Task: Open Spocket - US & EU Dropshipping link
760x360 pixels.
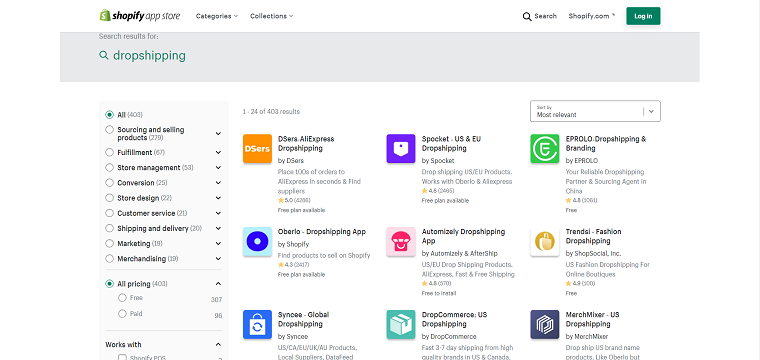Action: (451, 143)
